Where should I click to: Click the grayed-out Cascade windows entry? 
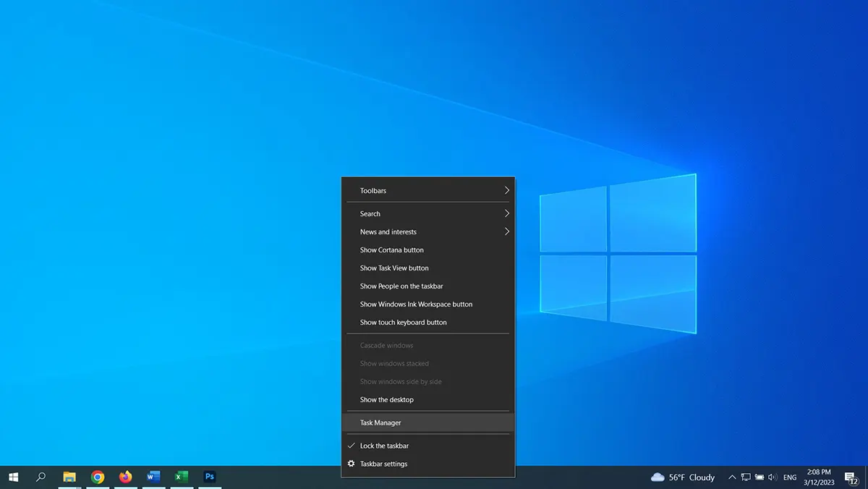tap(428, 346)
